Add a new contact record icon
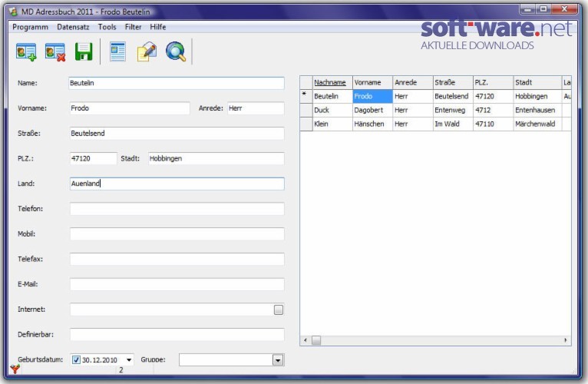The image size is (588, 384). [x=26, y=51]
